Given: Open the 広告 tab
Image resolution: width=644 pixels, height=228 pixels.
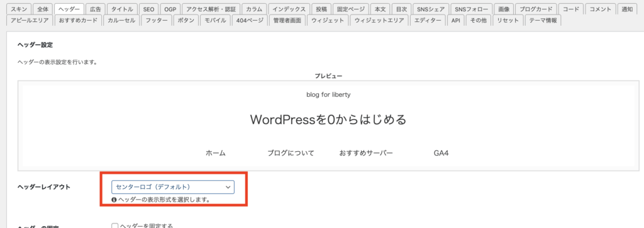Looking at the screenshot, I should [96, 9].
